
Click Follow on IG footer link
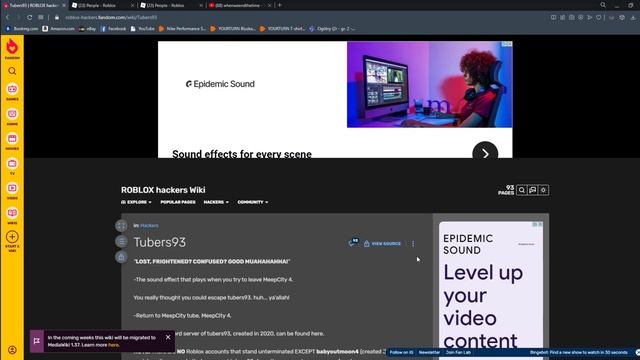pos(401,352)
